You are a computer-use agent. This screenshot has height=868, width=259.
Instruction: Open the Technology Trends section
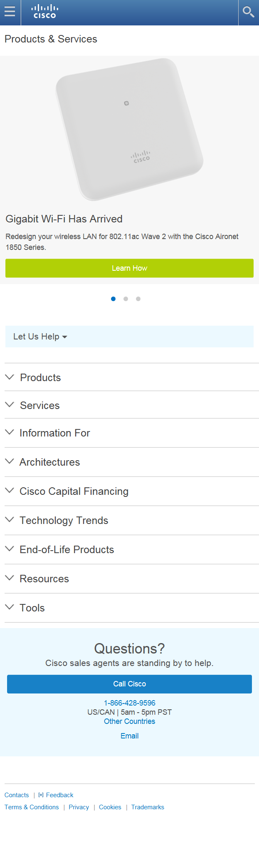[10, 520]
